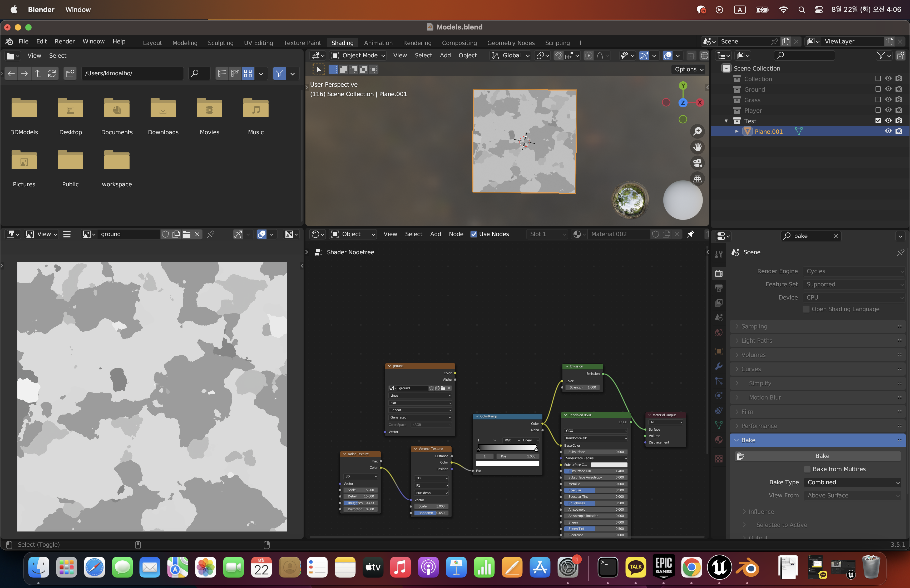This screenshot has width=910, height=588.
Task: Go to the parent directory with the up arrow
Action: point(38,73)
